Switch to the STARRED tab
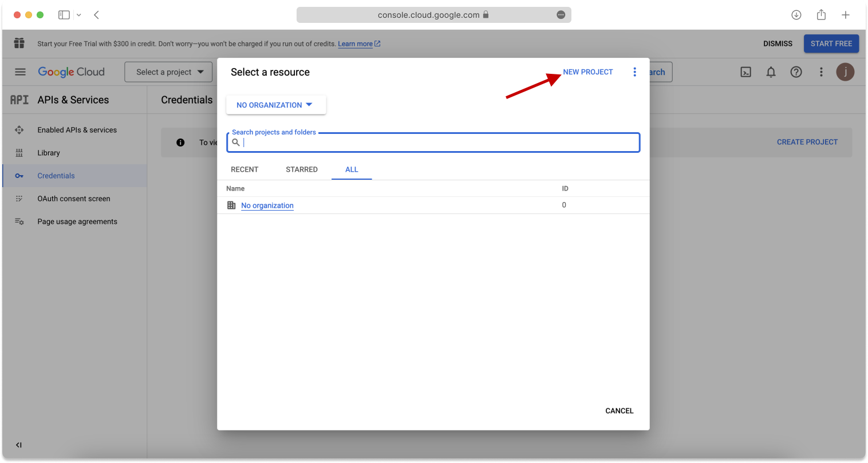Screen dimensions: 868x463 [302, 169]
